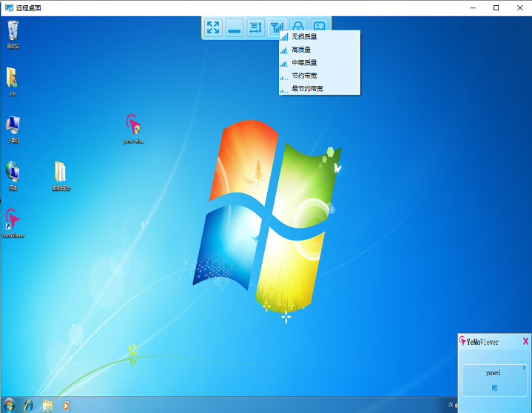Viewport: 532px width, 413px height.
Task: Open File Explorer from taskbar
Action: click(47, 406)
